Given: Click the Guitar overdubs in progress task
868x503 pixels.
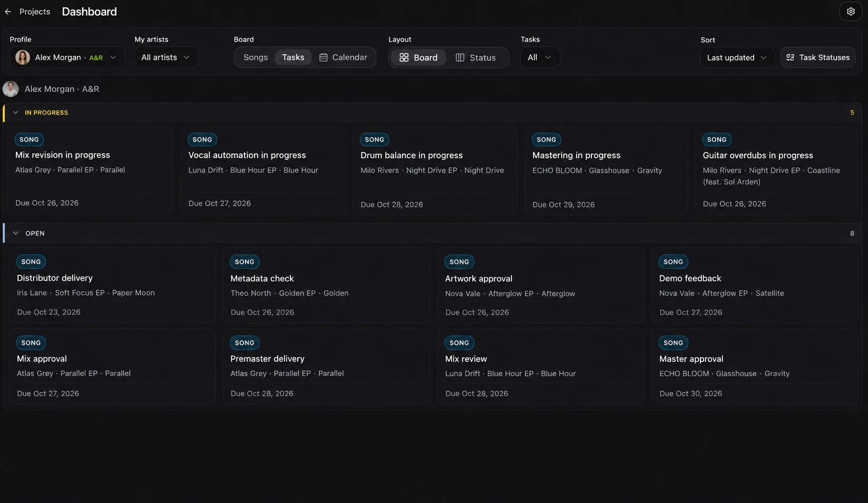Looking at the screenshot, I should 776,171.
